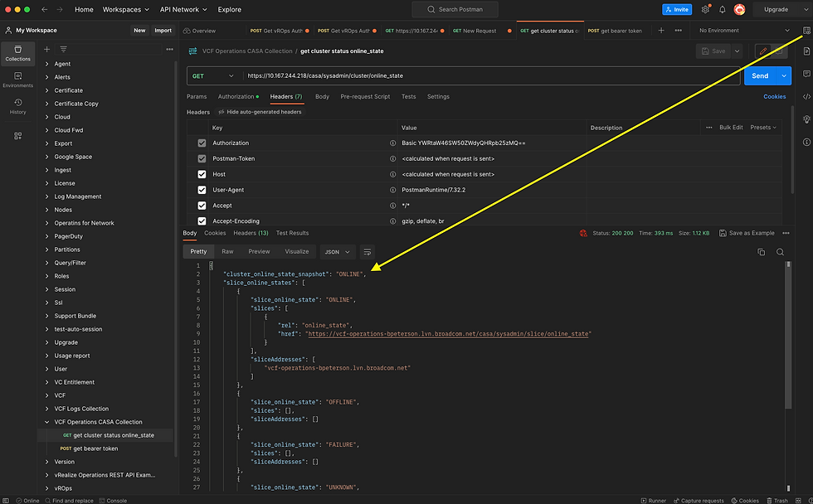Image resolution: width=813 pixels, height=504 pixels.
Task: Uncheck the Host header checkbox
Action: coord(202,174)
